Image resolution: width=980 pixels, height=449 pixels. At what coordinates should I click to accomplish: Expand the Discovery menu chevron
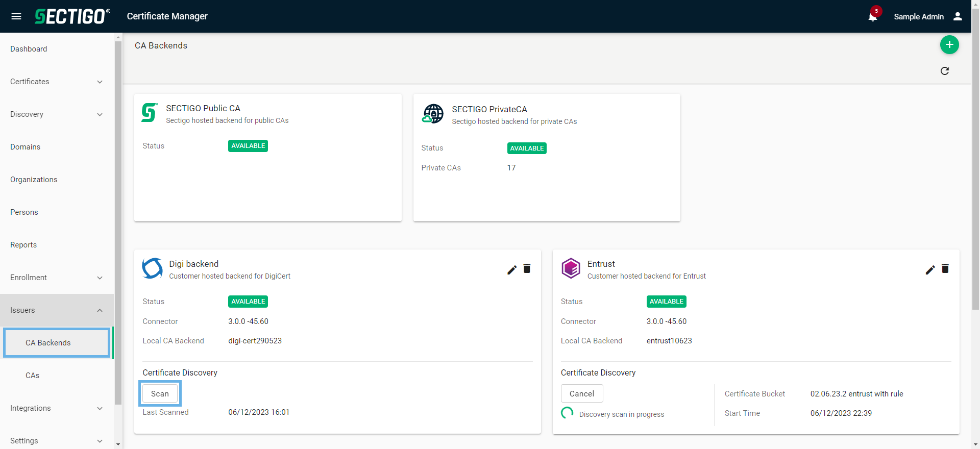click(x=100, y=114)
